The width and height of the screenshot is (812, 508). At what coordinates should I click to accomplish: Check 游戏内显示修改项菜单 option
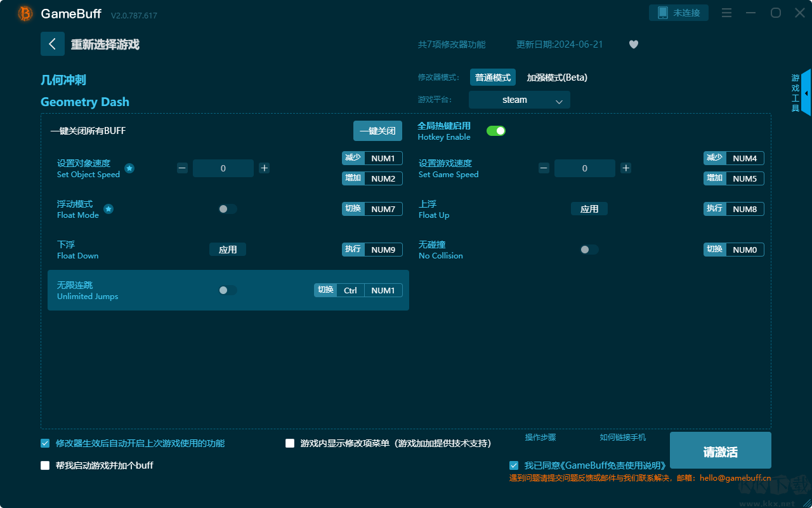[x=290, y=443]
